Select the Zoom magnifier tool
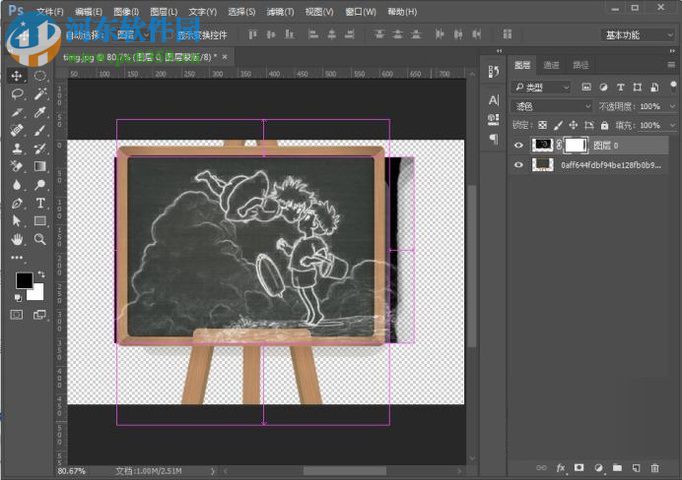The width and height of the screenshot is (682, 480). coord(40,239)
